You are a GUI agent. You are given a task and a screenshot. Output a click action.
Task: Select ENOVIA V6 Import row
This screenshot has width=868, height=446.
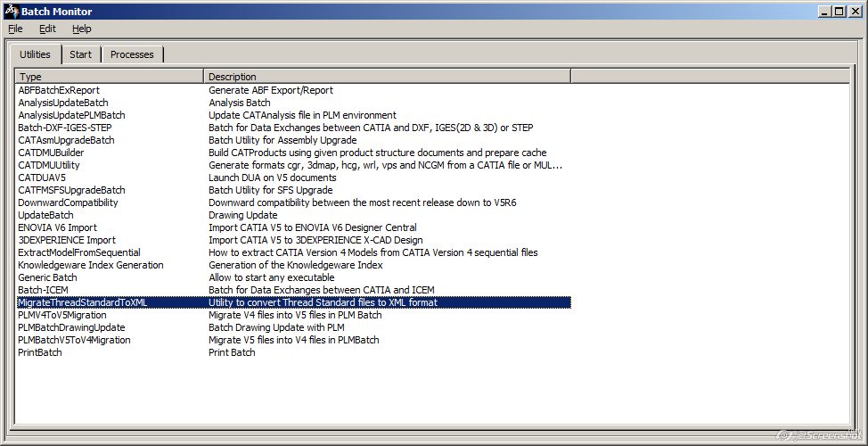click(57, 227)
